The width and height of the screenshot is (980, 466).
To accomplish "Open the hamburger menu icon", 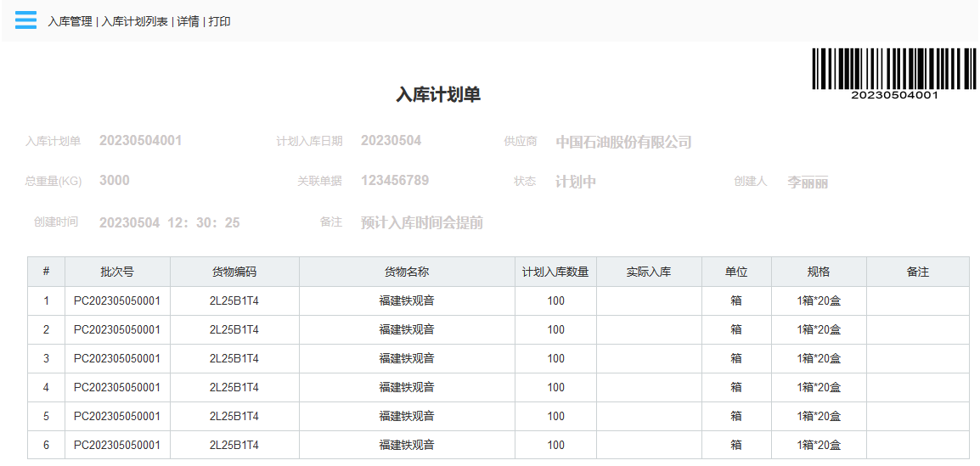I will 25,20.
